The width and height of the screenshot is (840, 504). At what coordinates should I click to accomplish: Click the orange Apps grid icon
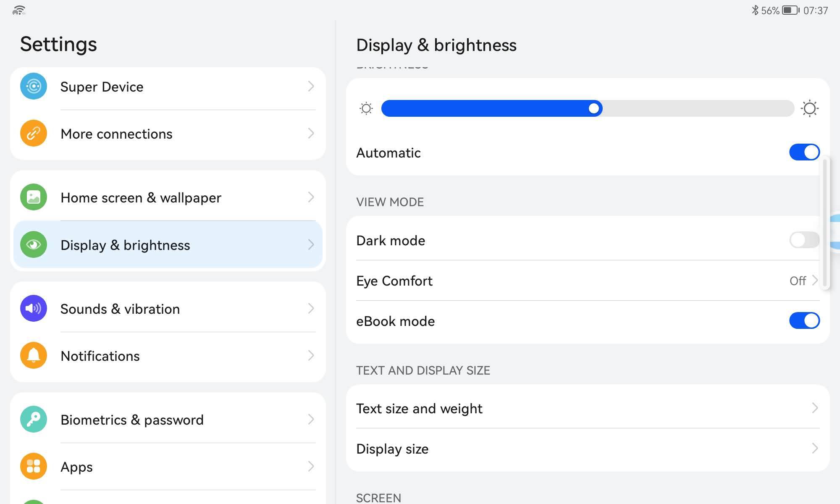[34, 467]
